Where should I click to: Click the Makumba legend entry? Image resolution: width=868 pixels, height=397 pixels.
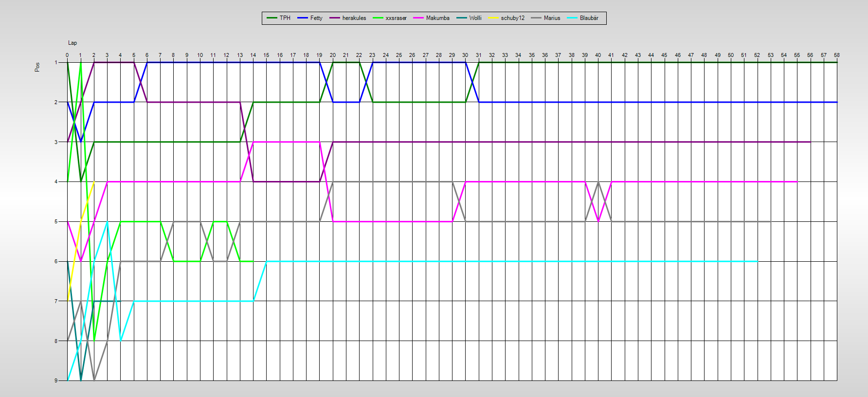click(432, 18)
